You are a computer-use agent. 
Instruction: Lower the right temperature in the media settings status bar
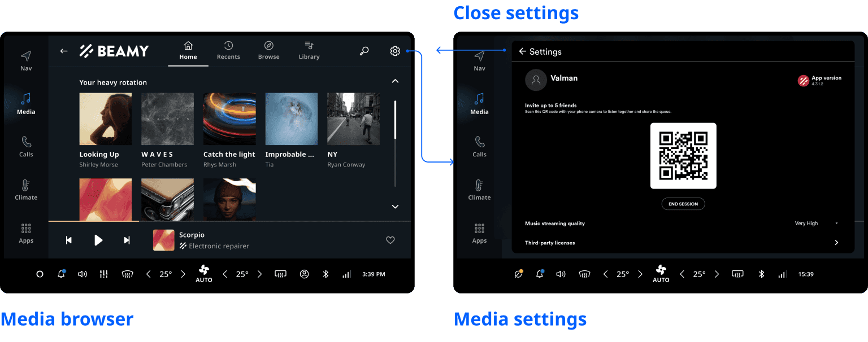coord(682,274)
